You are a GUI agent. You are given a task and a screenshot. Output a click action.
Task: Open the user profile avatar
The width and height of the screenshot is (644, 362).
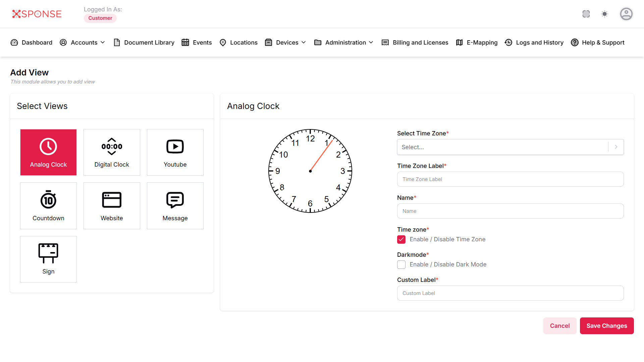coord(626,14)
